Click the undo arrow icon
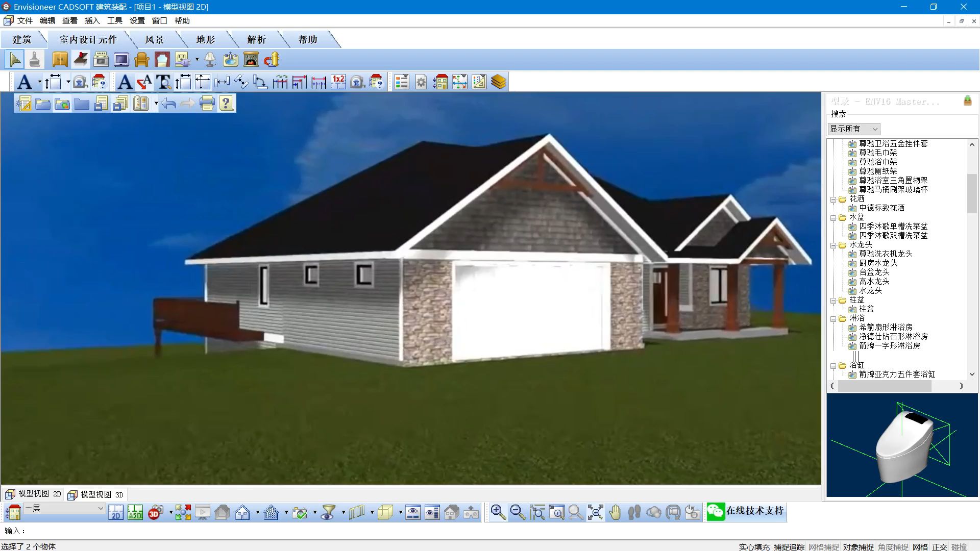Image resolution: width=980 pixels, height=551 pixels. pyautogui.click(x=168, y=104)
